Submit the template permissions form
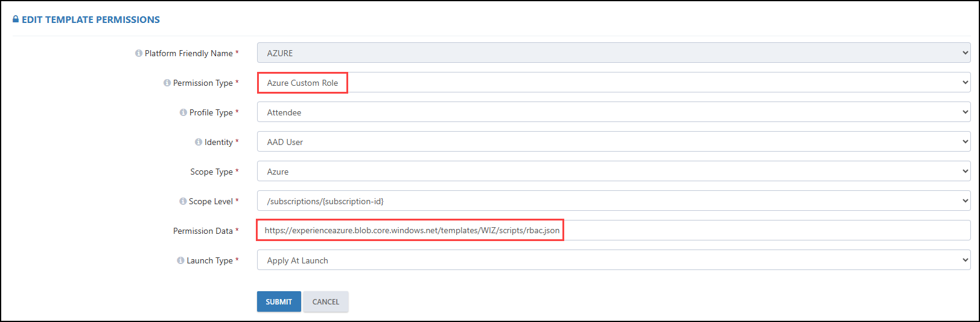 pyautogui.click(x=279, y=301)
